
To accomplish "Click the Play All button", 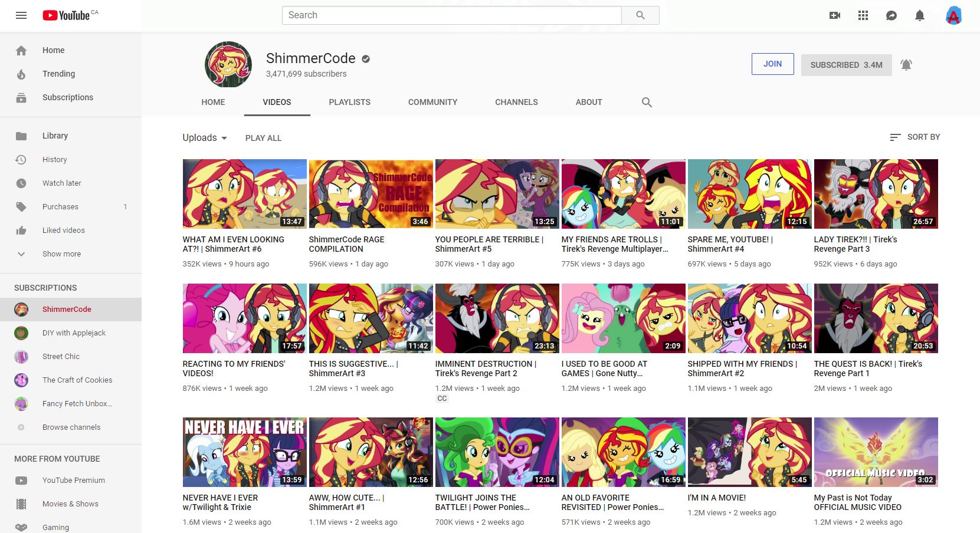I will [x=263, y=138].
